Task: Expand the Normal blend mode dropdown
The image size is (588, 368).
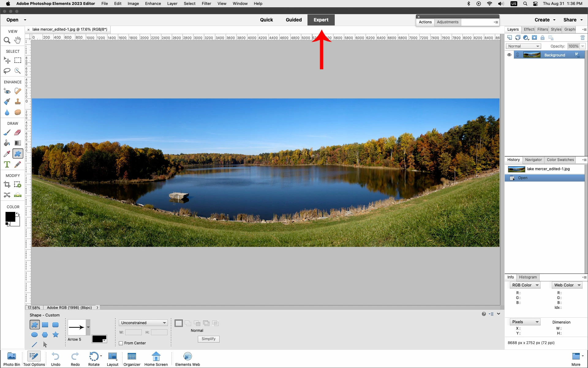Action: 523,46
